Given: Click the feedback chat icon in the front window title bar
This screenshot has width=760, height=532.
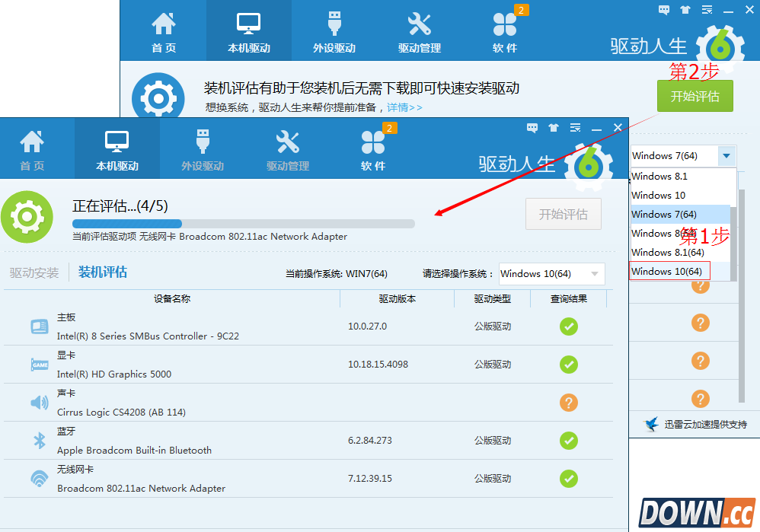Looking at the screenshot, I should [532, 128].
